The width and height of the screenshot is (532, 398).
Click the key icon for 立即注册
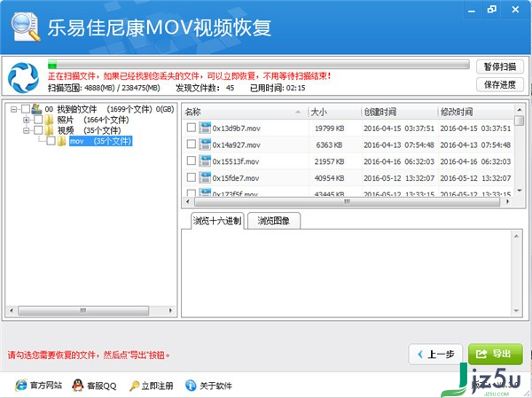135,386
